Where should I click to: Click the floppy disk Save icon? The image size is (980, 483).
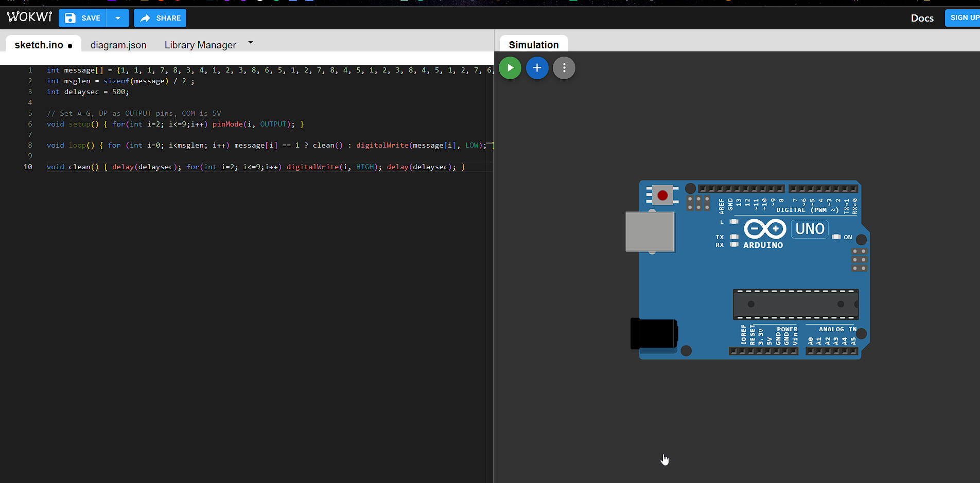(x=71, y=18)
